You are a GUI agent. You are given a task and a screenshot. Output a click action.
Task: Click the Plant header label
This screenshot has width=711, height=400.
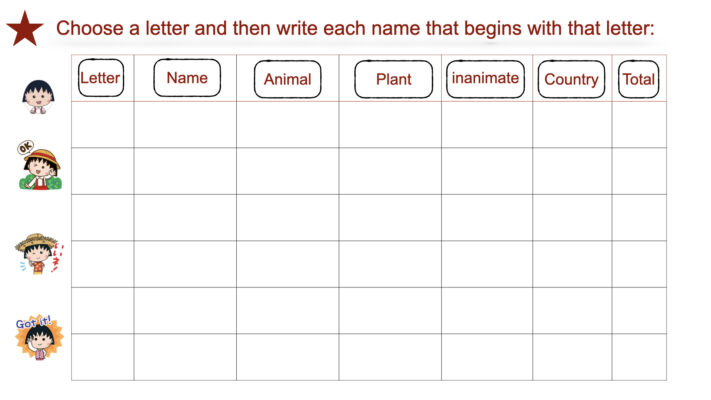click(393, 79)
